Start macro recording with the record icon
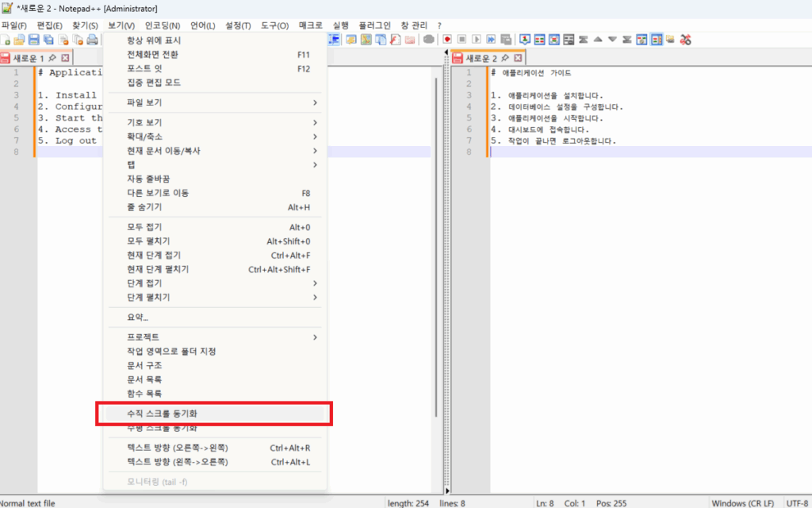This screenshot has height=508, width=812. point(447,38)
